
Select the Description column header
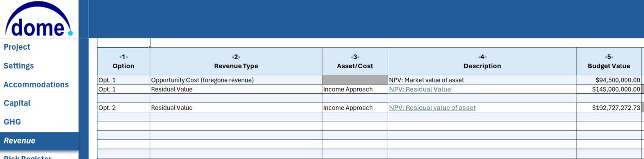pos(482,61)
